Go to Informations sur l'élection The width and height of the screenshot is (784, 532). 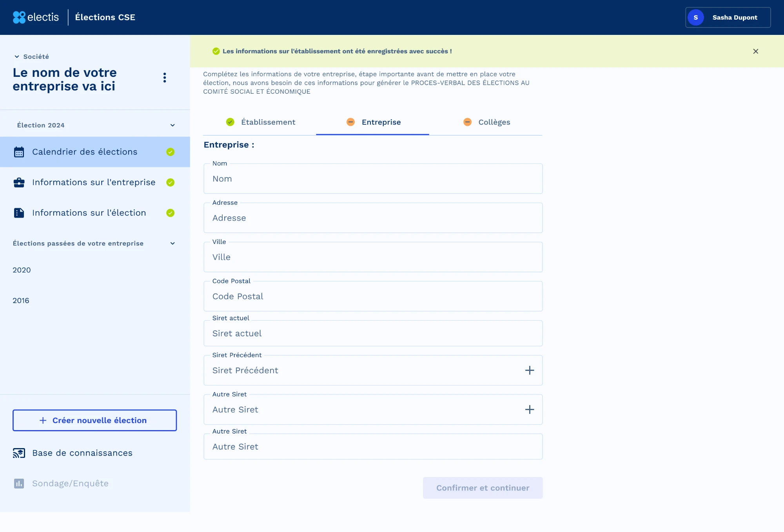pyautogui.click(x=95, y=213)
